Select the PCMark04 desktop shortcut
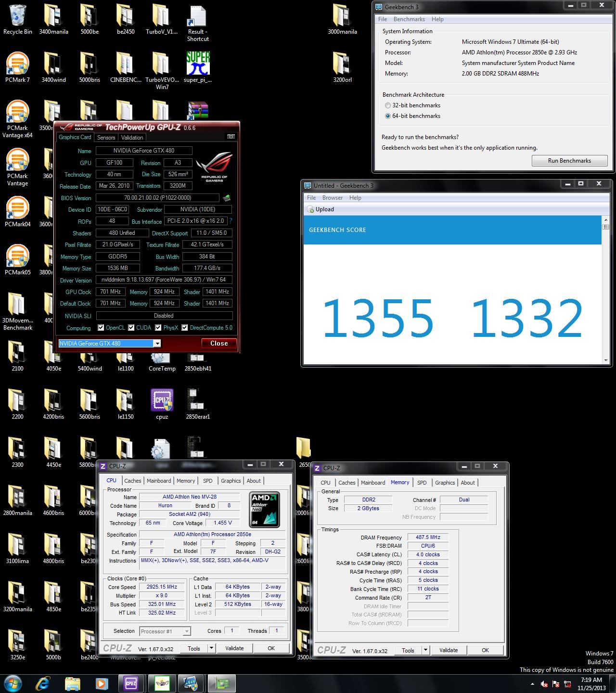Screen dimensions: 616x693 18,212
